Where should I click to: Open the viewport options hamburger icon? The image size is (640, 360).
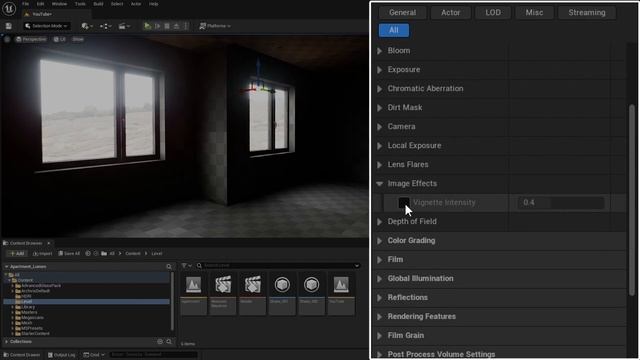coord(7,39)
